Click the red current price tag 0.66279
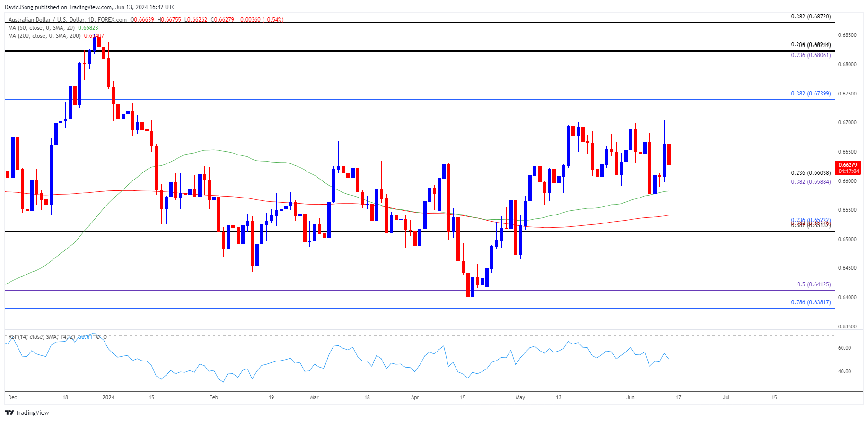Screen dimensions: 868x421 (x=848, y=168)
